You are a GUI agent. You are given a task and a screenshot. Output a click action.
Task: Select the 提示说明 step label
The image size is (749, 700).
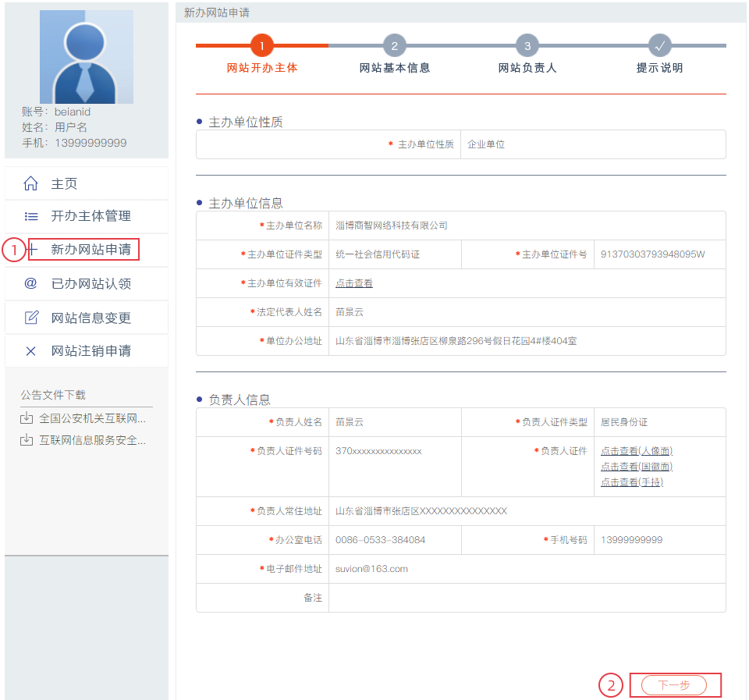pyautogui.click(x=660, y=68)
